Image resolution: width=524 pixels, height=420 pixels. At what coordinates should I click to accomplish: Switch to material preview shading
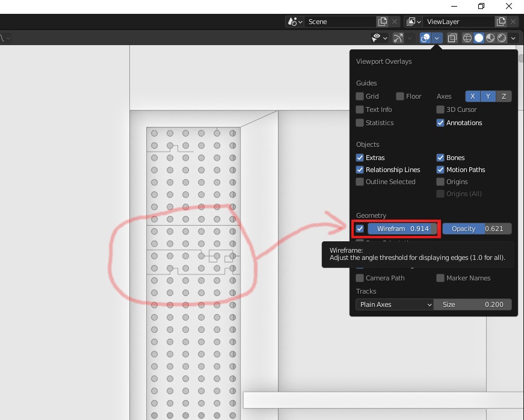[x=490, y=38]
